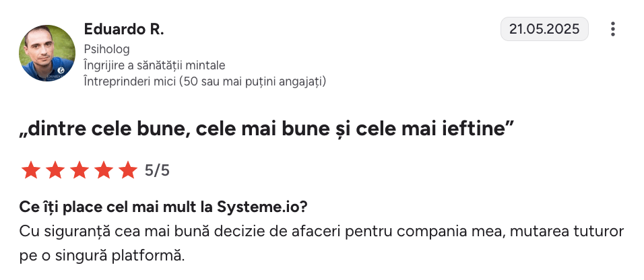Open the reviewer name Eduardo R.
Image resolution: width=644 pixels, height=280 pixels.
pos(124,30)
